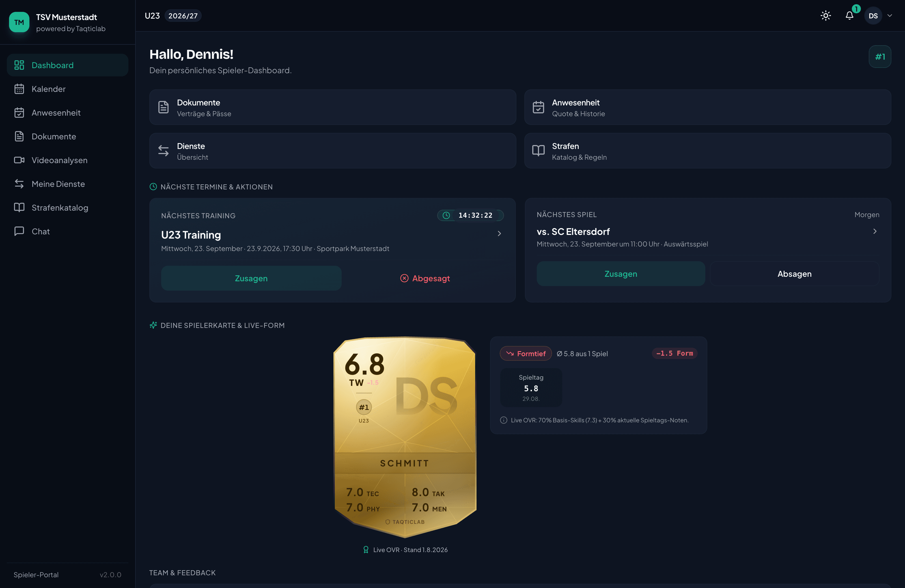Open the DS user avatar menu
Image resolution: width=905 pixels, height=588 pixels.
point(873,16)
